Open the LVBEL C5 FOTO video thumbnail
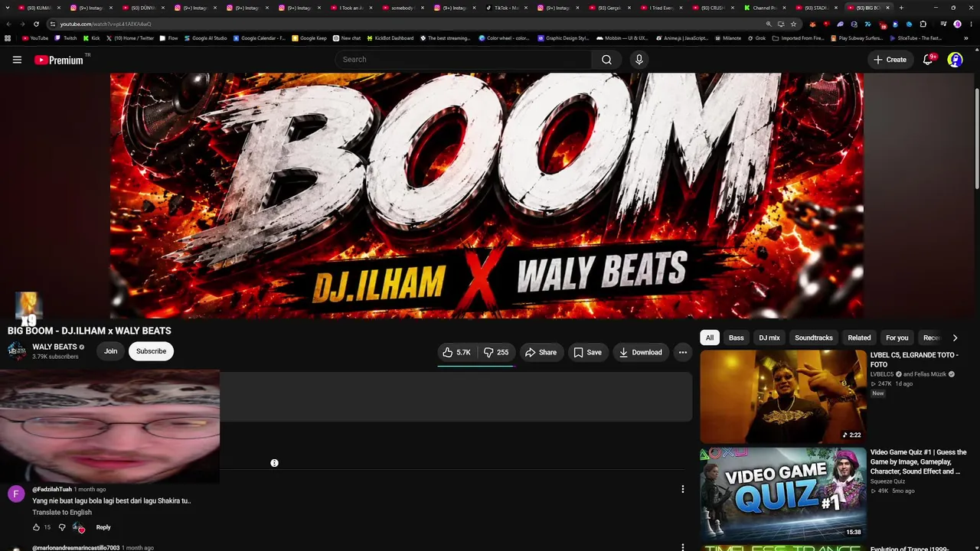The image size is (980, 551). tap(783, 396)
